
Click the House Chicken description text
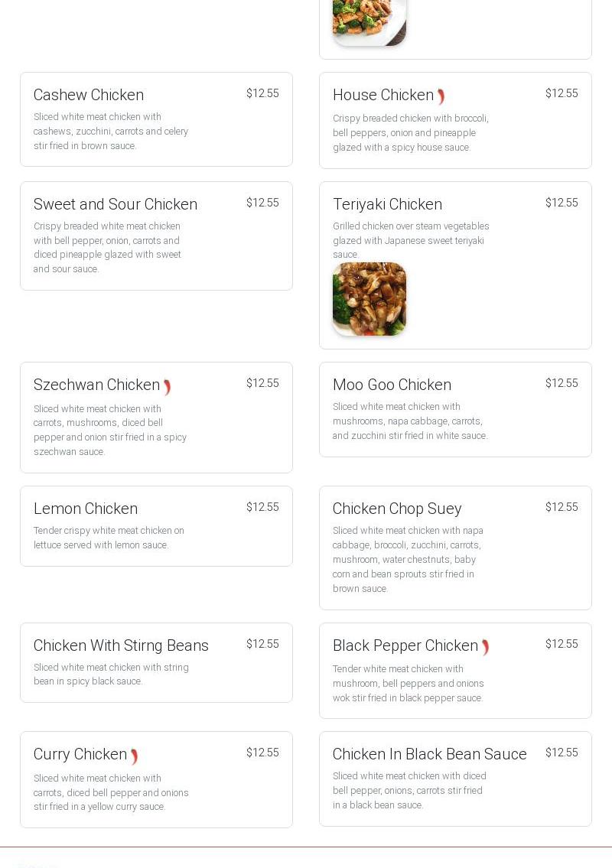click(x=410, y=132)
